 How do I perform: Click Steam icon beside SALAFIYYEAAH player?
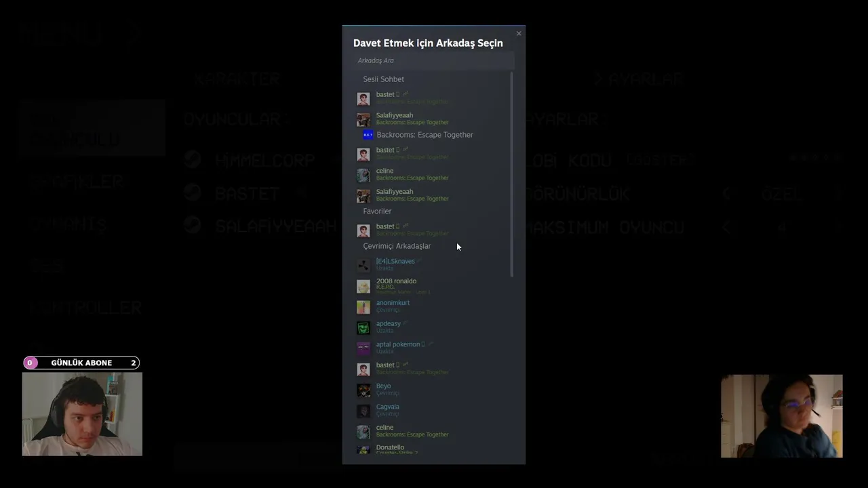click(x=193, y=225)
